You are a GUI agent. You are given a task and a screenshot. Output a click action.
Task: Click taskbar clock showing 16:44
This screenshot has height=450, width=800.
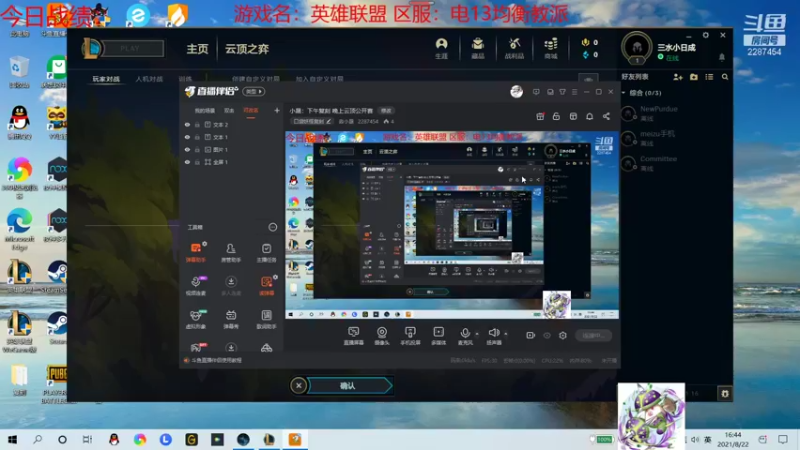(733, 439)
